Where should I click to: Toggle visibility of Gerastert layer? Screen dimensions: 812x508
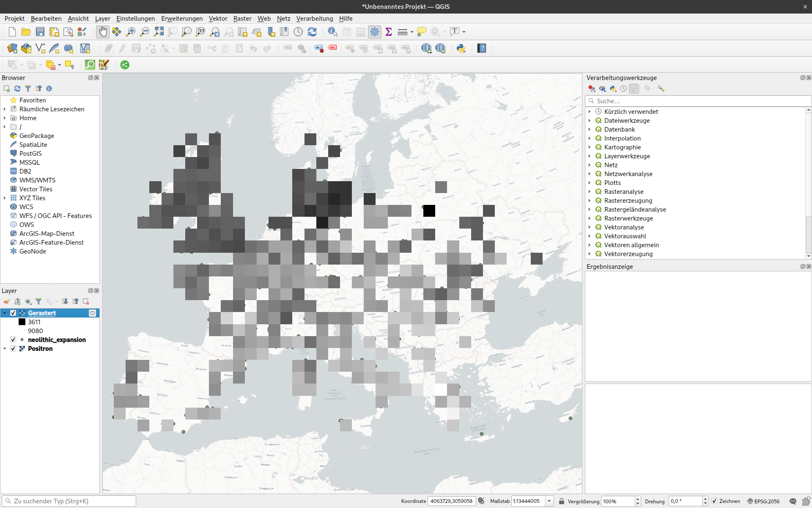click(x=13, y=313)
